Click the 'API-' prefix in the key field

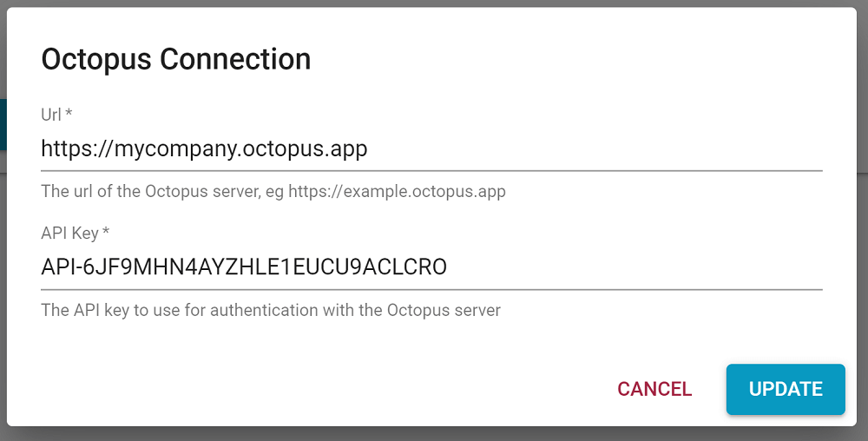62,267
